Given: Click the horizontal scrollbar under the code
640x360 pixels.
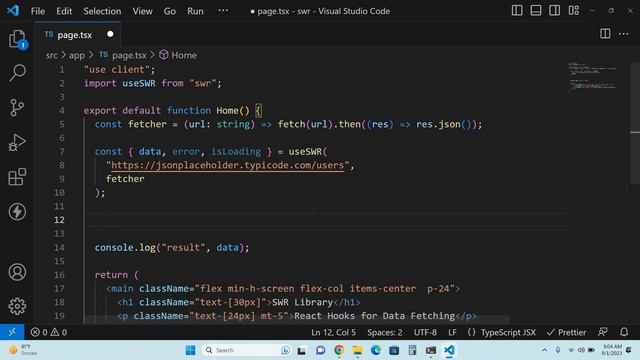Looking at the screenshot, I should [x=296, y=320].
